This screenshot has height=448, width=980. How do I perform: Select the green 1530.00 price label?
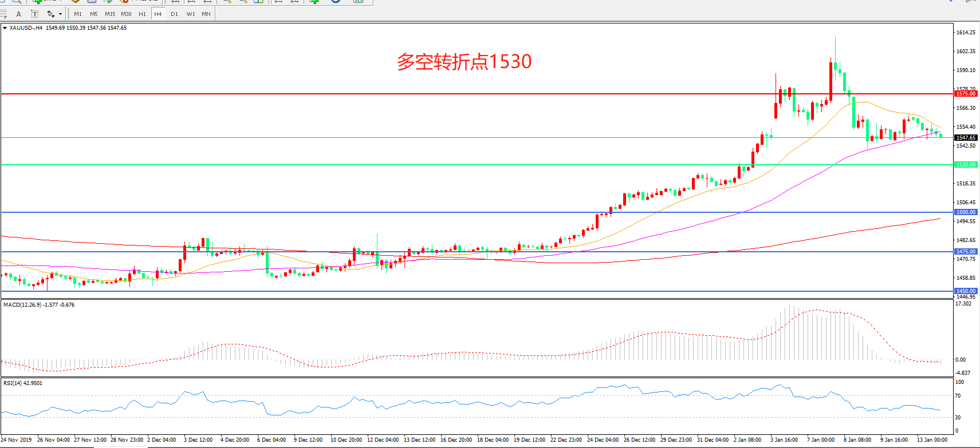[966, 165]
